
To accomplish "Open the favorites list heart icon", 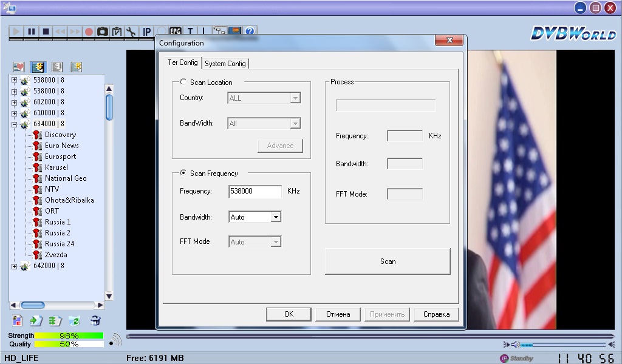I will (18, 67).
